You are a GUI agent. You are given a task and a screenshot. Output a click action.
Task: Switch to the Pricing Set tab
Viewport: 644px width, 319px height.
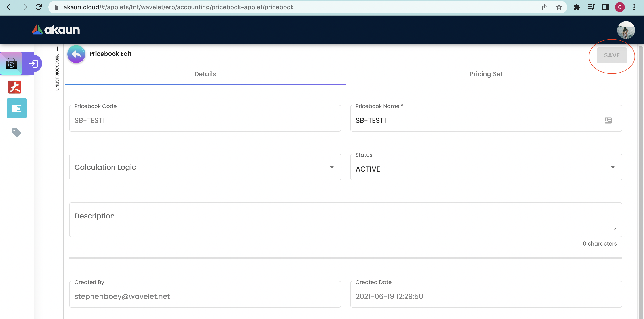[486, 74]
